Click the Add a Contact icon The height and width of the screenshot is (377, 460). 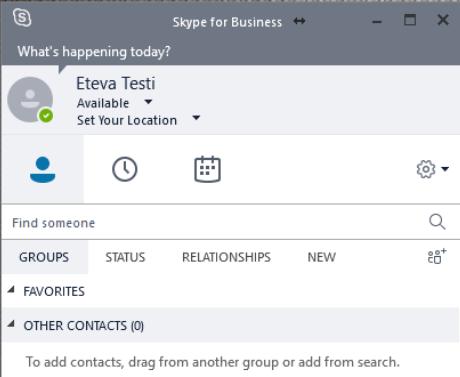pyautogui.click(x=437, y=256)
